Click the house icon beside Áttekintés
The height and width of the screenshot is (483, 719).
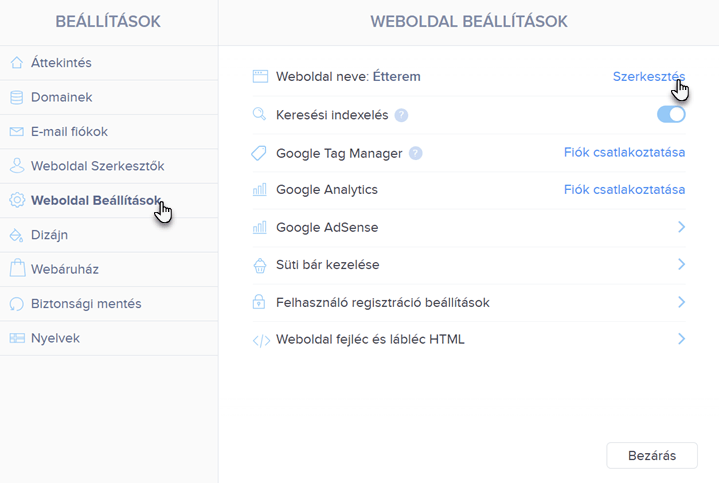coord(17,62)
